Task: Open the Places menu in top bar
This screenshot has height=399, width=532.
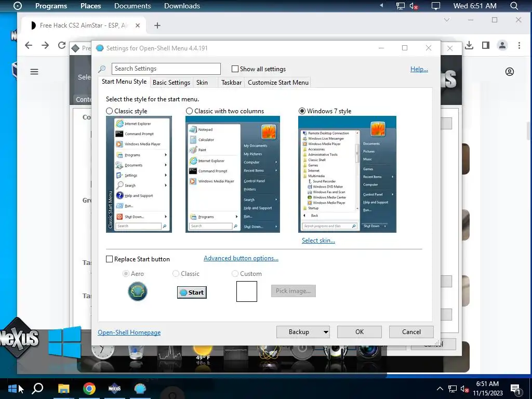Action: tap(90, 6)
